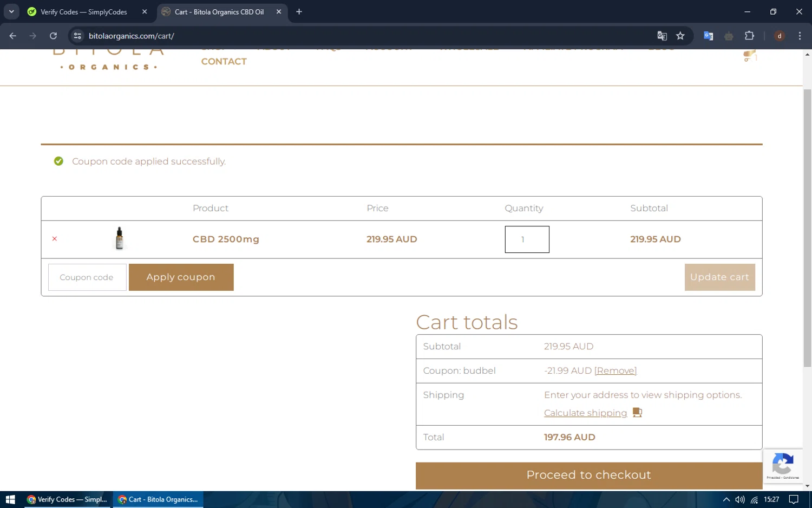Open the Extensions puzzle menu
This screenshot has width=812, height=508.
749,36
